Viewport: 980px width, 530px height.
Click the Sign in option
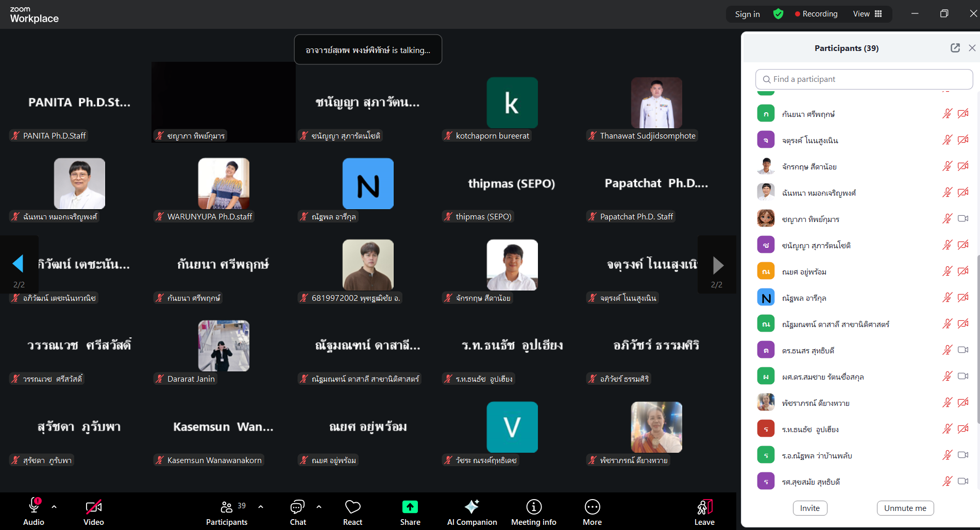[747, 14]
